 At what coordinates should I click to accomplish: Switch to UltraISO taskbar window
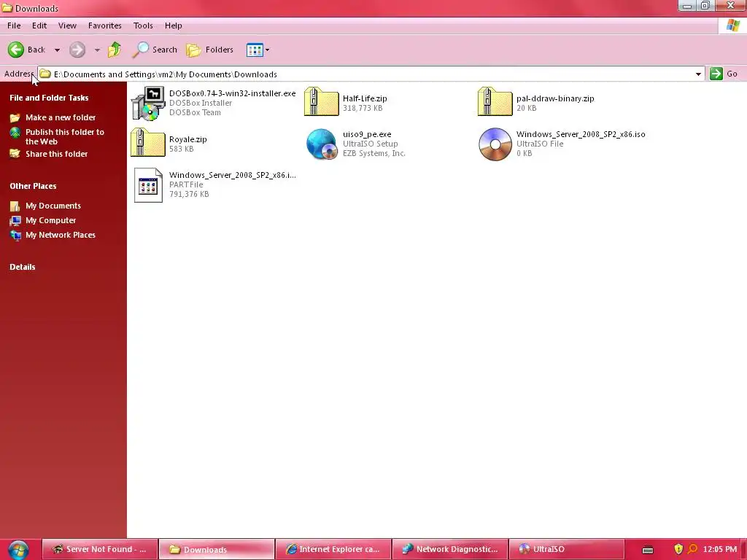566,550
